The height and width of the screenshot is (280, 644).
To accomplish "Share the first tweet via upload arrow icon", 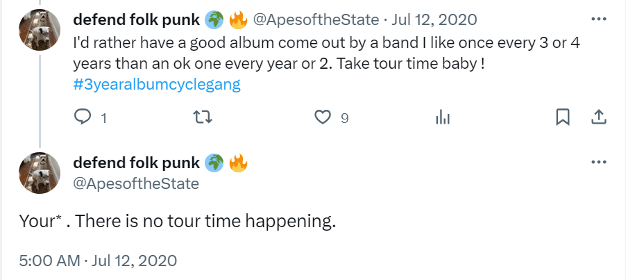I will 599,117.
